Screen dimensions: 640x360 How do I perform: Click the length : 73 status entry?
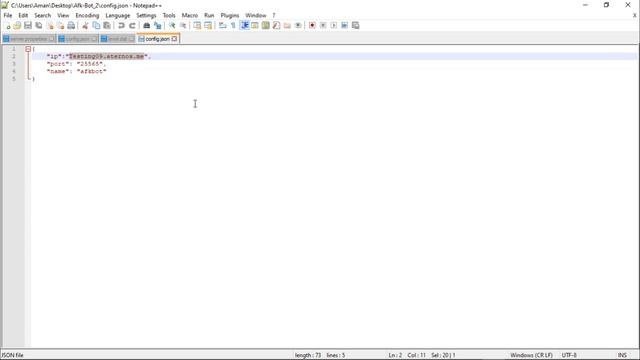[308, 356]
